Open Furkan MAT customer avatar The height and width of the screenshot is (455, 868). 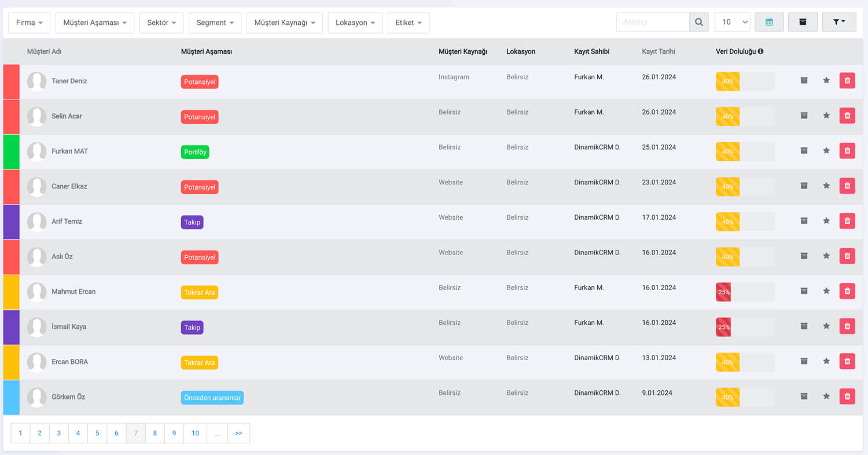coord(36,151)
